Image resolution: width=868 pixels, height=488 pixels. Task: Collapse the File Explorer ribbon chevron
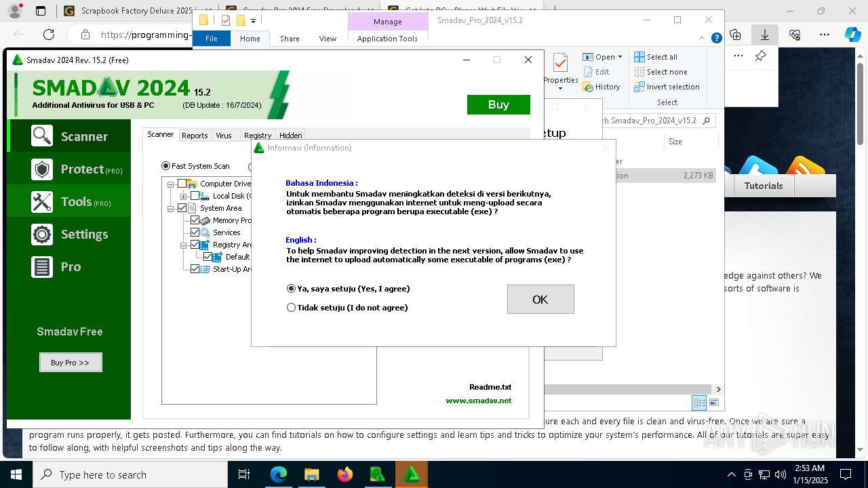pyautogui.click(x=703, y=39)
